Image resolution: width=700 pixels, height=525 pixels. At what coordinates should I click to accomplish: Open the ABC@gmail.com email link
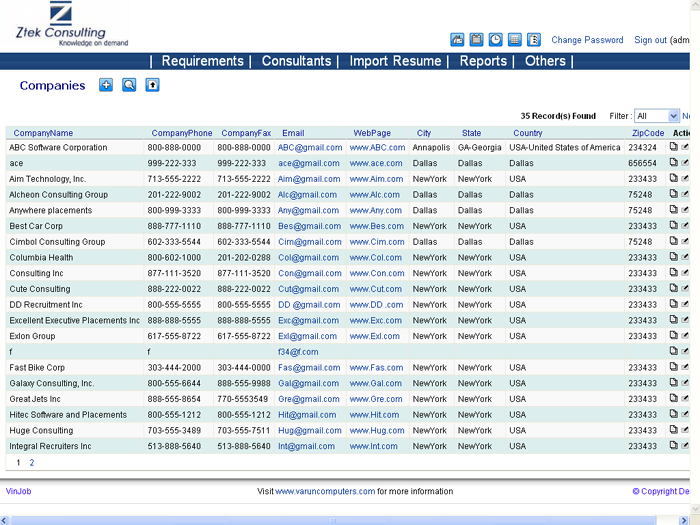(x=310, y=147)
